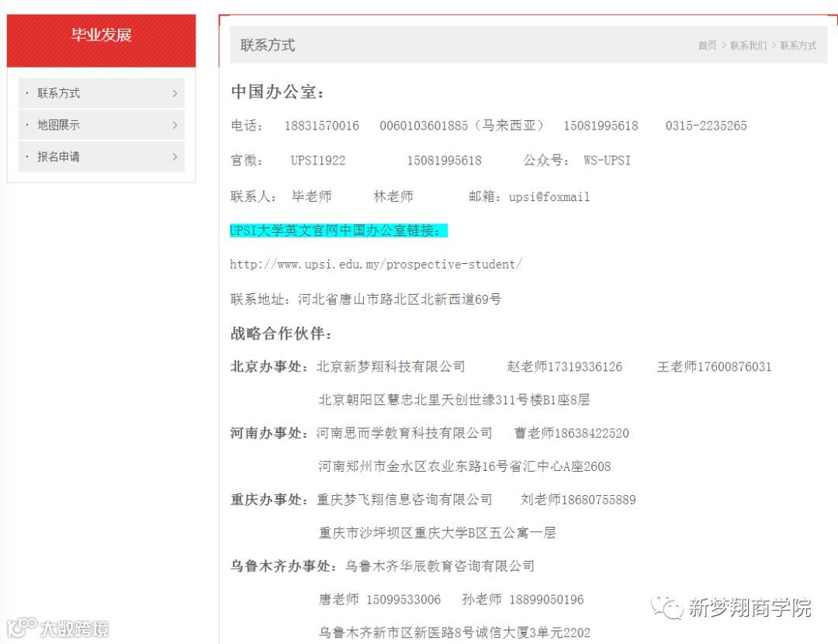
Task: Click the 中国办公室 heading
Action: click(277, 92)
